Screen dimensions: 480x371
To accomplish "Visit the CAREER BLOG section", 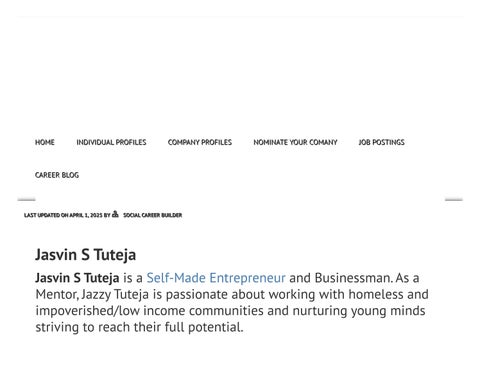I will pyautogui.click(x=57, y=175).
